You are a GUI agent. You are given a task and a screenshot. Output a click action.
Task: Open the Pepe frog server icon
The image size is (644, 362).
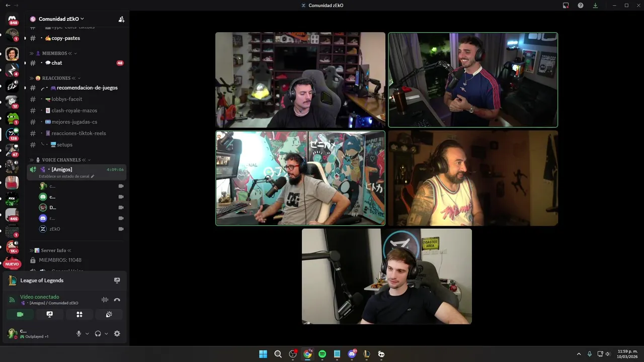12,119
